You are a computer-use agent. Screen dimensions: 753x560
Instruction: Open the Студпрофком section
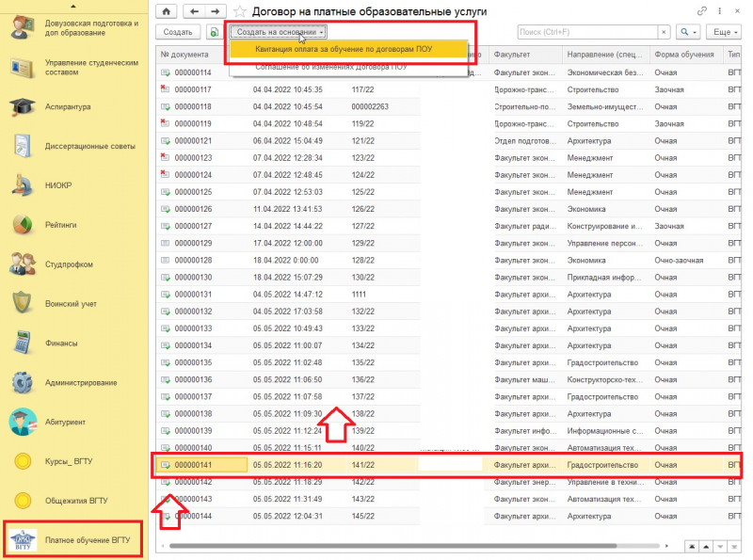pyautogui.click(x=52, y=264)
